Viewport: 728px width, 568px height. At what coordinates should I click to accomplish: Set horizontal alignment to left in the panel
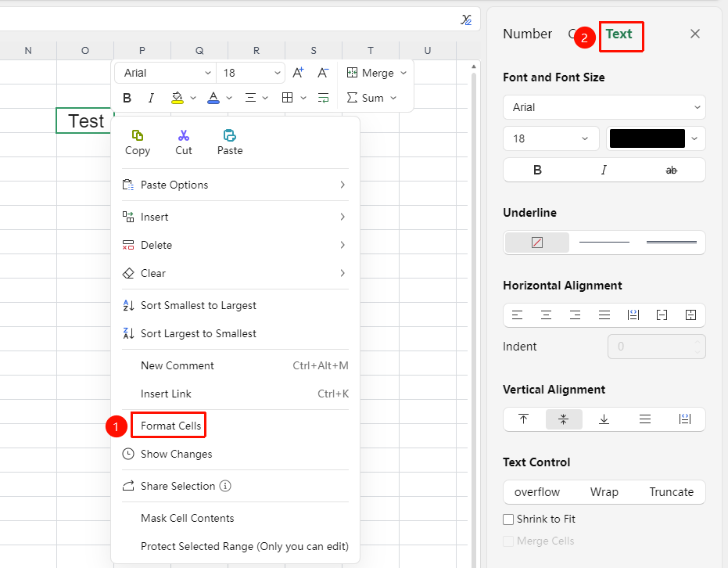[517, 315]
